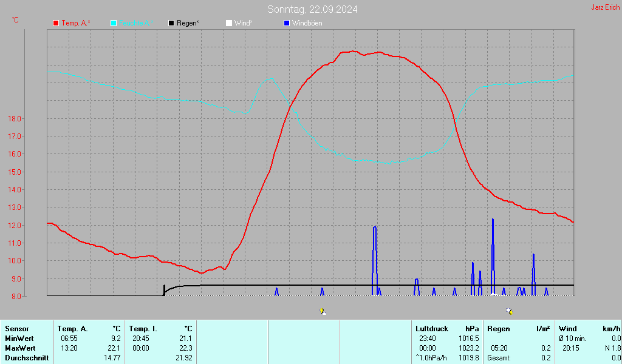This screenshot has width=622, height=364.
Task: Click the date title Sonntag, 22.09.2024
Action: tap(312, 9)
